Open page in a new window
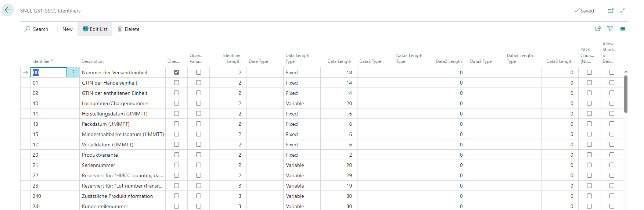Screen dimensions: 644x210 [x=611, y=11]
